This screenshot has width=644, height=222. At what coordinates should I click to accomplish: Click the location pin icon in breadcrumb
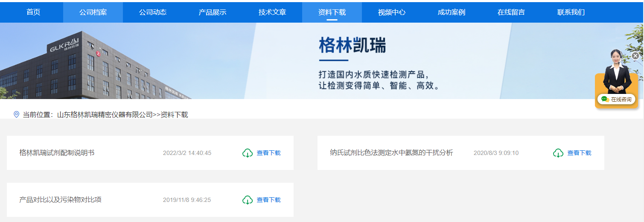point(17,114)
